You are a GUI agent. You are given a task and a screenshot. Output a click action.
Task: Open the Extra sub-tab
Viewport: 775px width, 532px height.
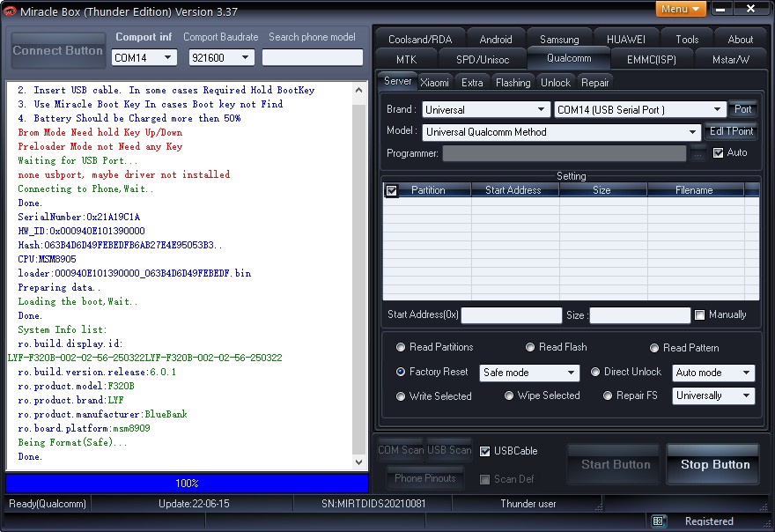(472, 83)
